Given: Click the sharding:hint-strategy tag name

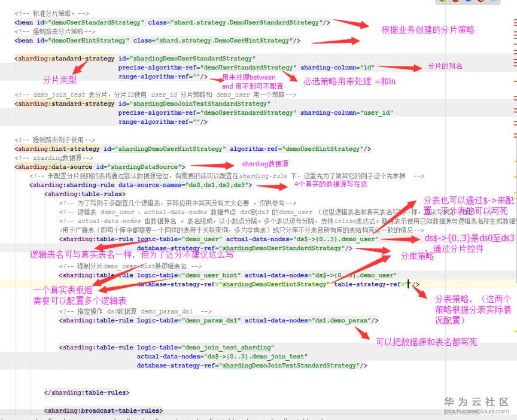Looking at the screenshot, I should pyautogui.click(x=59, y=149).
